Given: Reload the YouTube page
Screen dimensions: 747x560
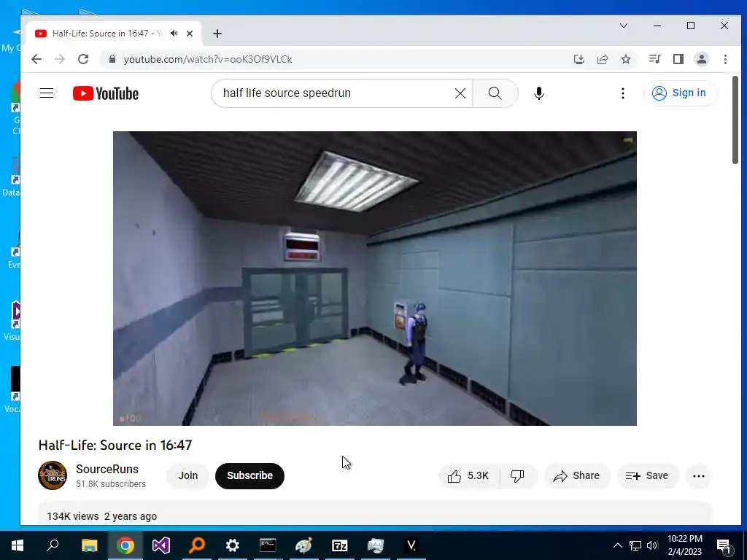Looking at the screenshot, I should pyautogui.click(x=83, y=59).
